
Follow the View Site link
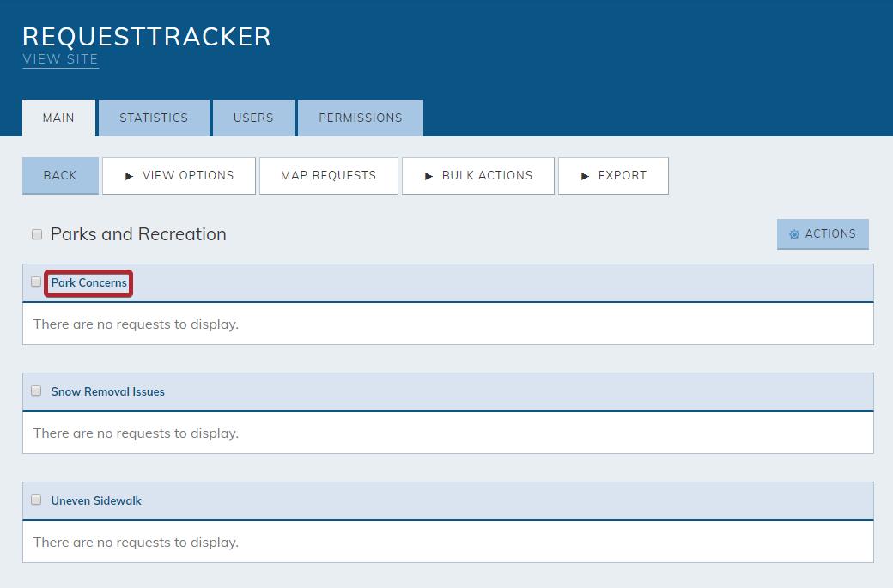pos(60,59)
